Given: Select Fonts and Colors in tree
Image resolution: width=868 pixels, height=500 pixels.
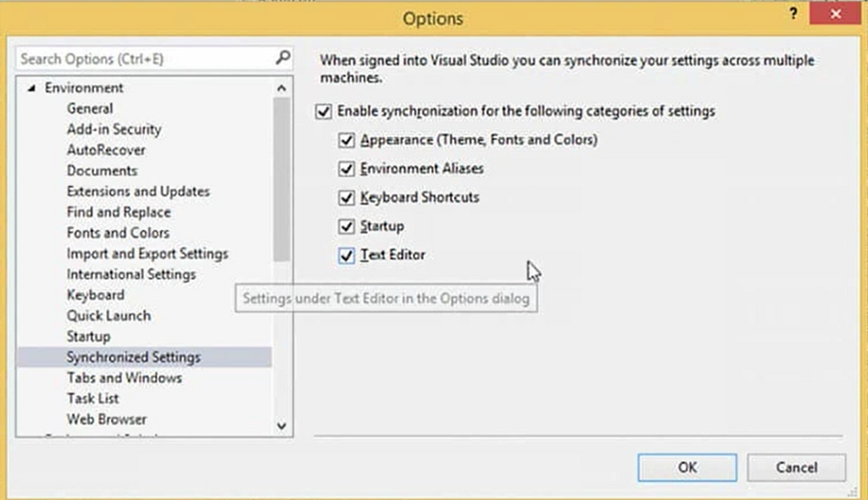Looking at the screenshot, I should click(x=118, y=233).
